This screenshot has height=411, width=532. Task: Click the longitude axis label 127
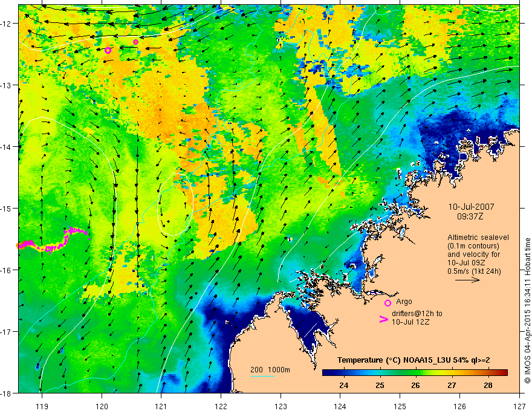[x=519, y=406]
